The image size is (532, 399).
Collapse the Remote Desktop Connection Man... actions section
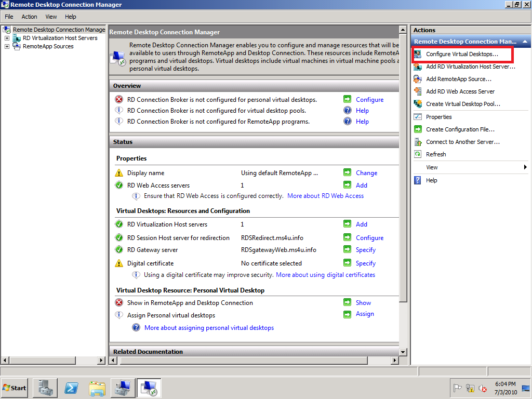click(x=525, y=42)
